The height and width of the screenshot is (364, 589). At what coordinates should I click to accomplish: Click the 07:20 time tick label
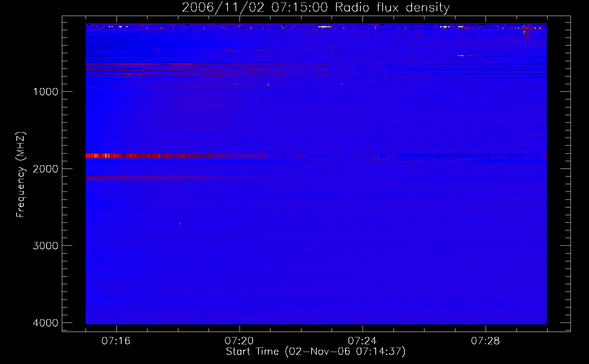tap(239, 341)
